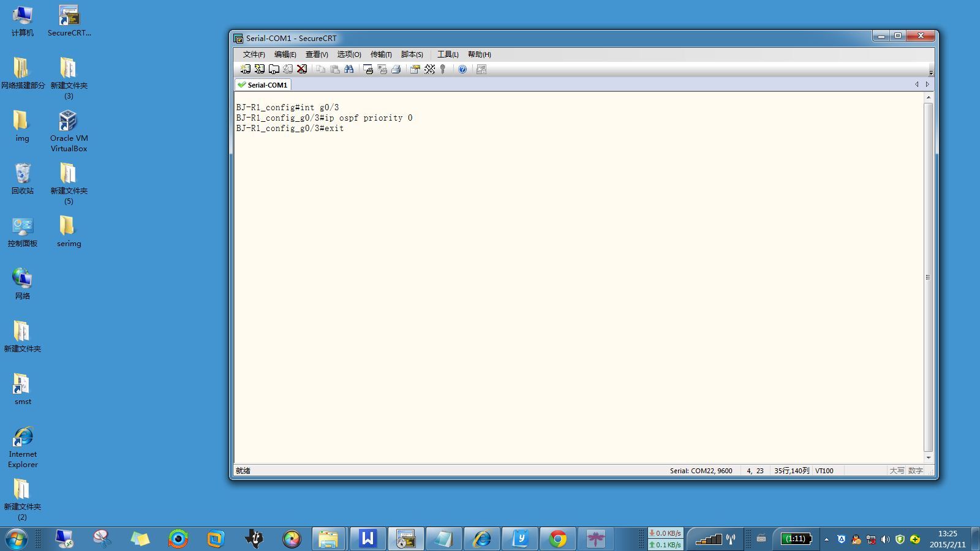Expand the toolbar overflow chevron

click(931, 72)
